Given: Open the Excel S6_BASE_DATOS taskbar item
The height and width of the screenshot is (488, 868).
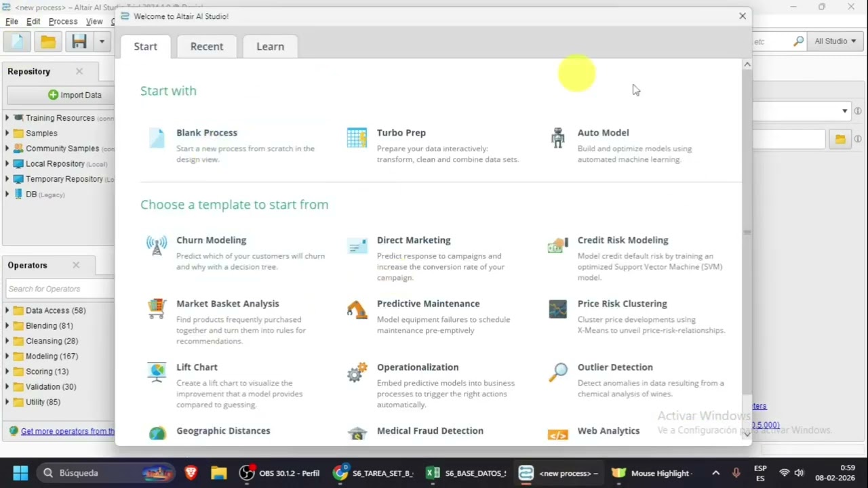Looking at the screenshot, I should click(467, 472).
